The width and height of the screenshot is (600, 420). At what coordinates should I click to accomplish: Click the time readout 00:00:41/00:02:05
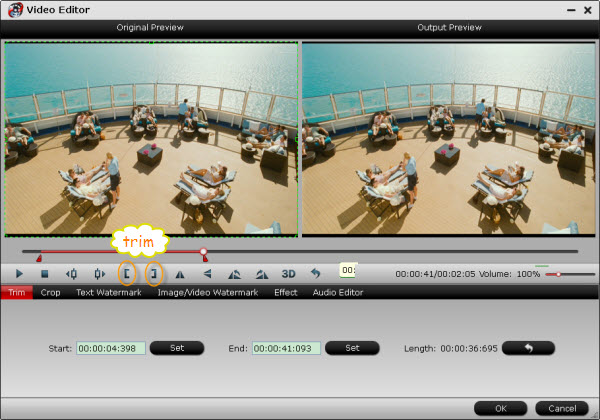[435, 274]
